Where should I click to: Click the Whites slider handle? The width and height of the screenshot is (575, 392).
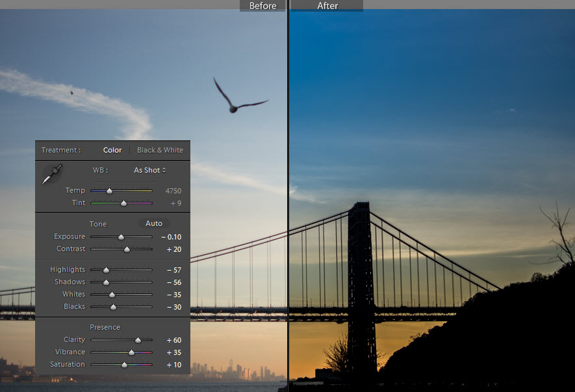click(112, 295)
